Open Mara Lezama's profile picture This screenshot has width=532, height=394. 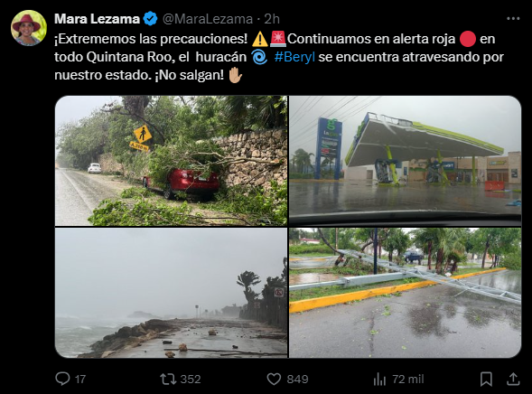tap(29, 28)
